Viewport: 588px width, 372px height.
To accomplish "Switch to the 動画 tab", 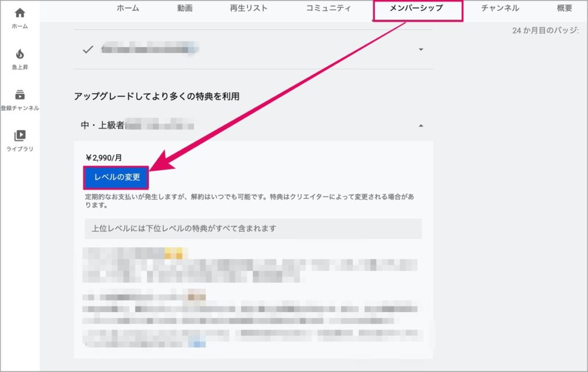I will (x=185, y=8).
